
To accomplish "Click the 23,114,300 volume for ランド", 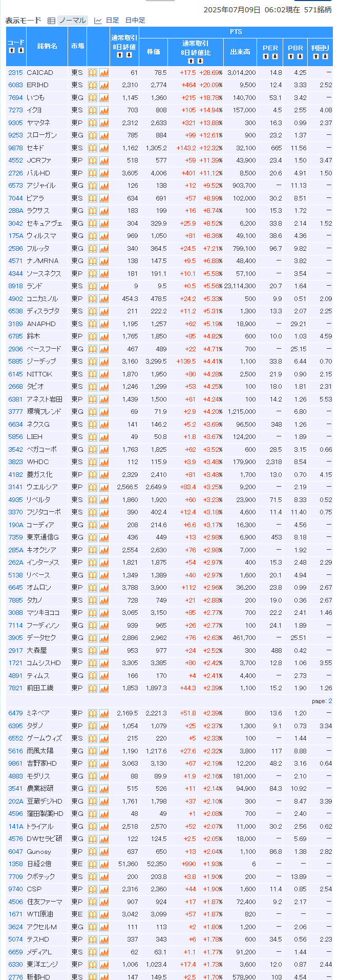I will coord(240,286).
